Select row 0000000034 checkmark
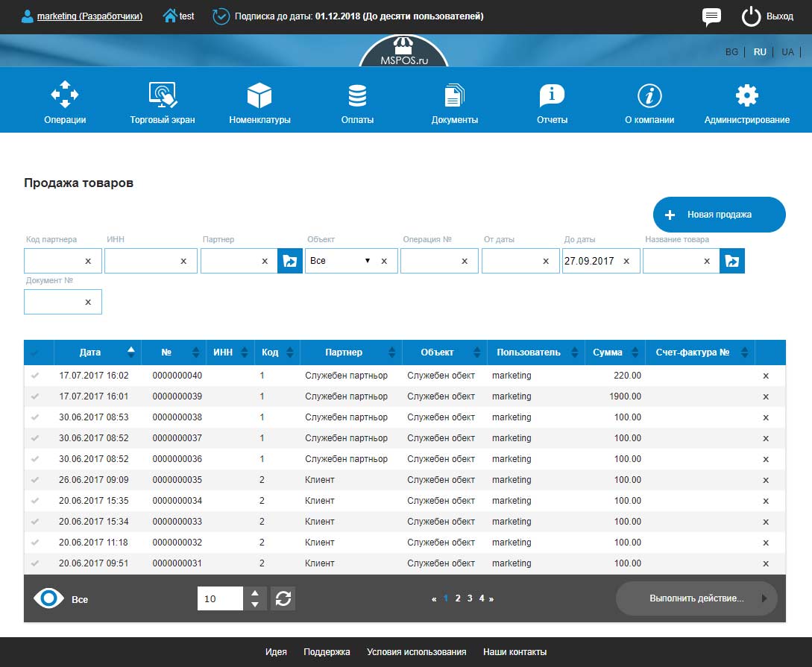 [35, 500]
